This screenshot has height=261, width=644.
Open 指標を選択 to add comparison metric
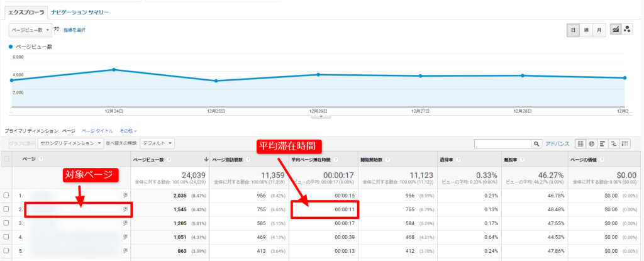(74, 30)
